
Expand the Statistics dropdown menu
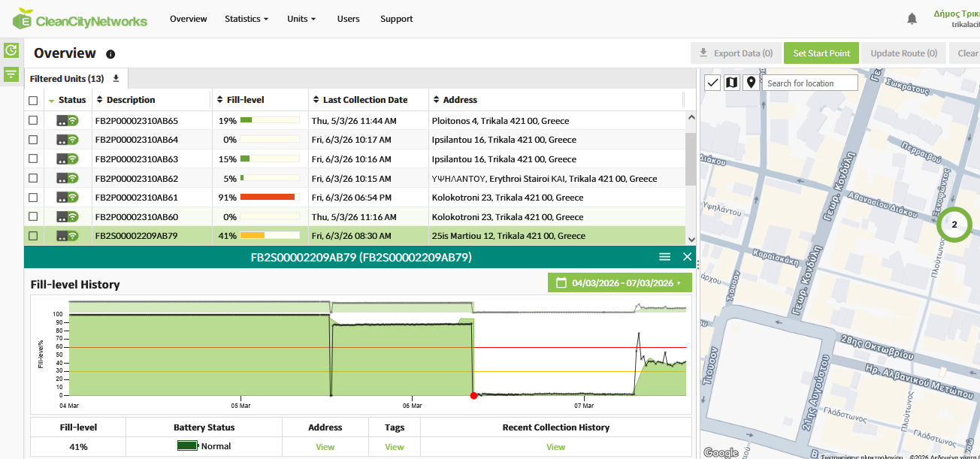tap(246, 19)
